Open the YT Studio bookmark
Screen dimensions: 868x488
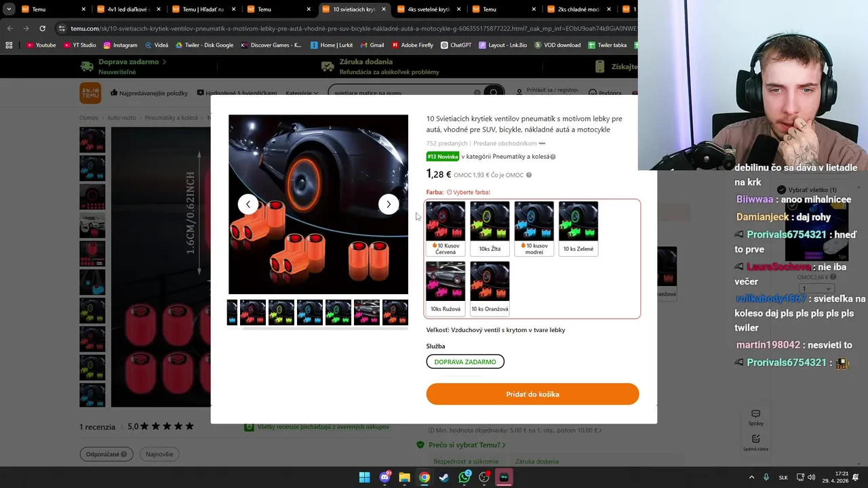click(x=79, y=45)
